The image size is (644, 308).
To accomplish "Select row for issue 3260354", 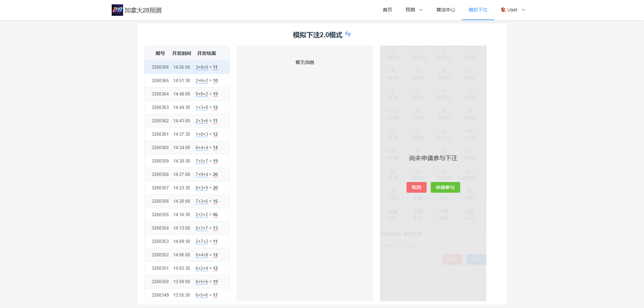I will click(x=187, y=228).
